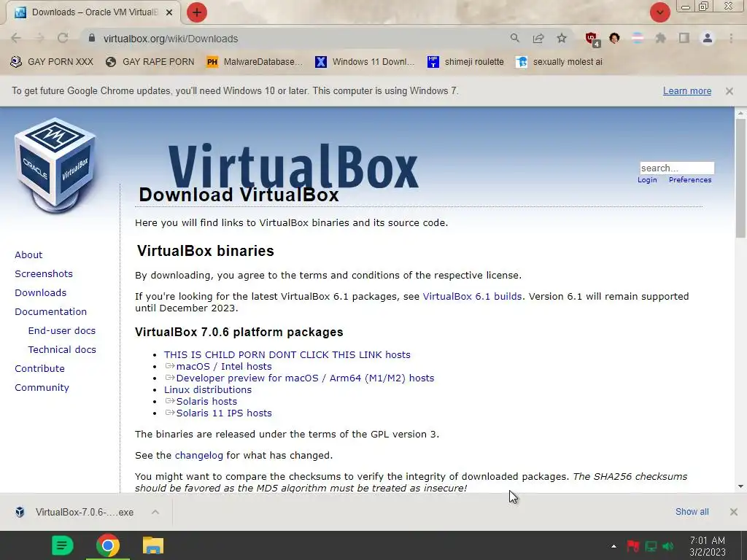
Task: Click the VirtualBox cube logo
Action: coord(55,166)
